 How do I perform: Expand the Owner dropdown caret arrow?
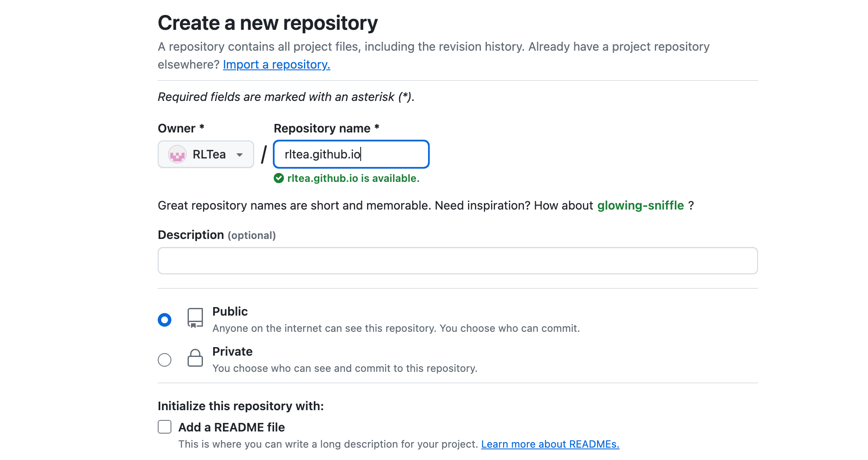click(240, 155)
